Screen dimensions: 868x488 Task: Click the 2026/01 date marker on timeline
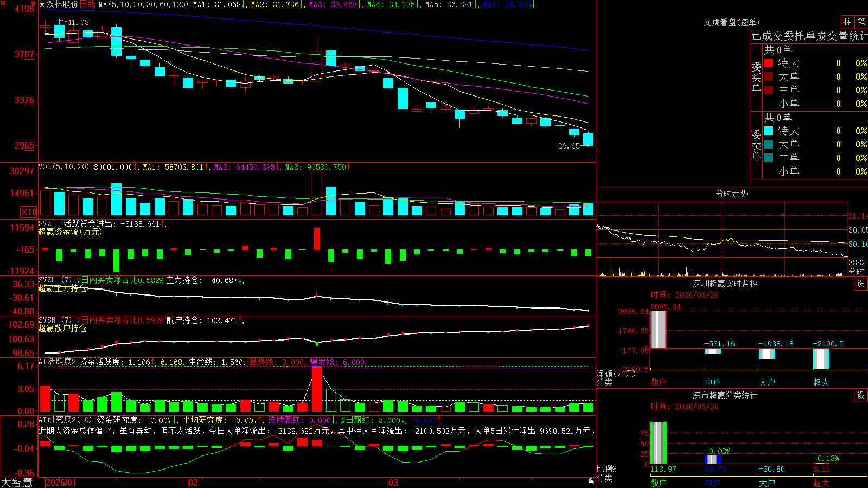(x=61, y=483)
